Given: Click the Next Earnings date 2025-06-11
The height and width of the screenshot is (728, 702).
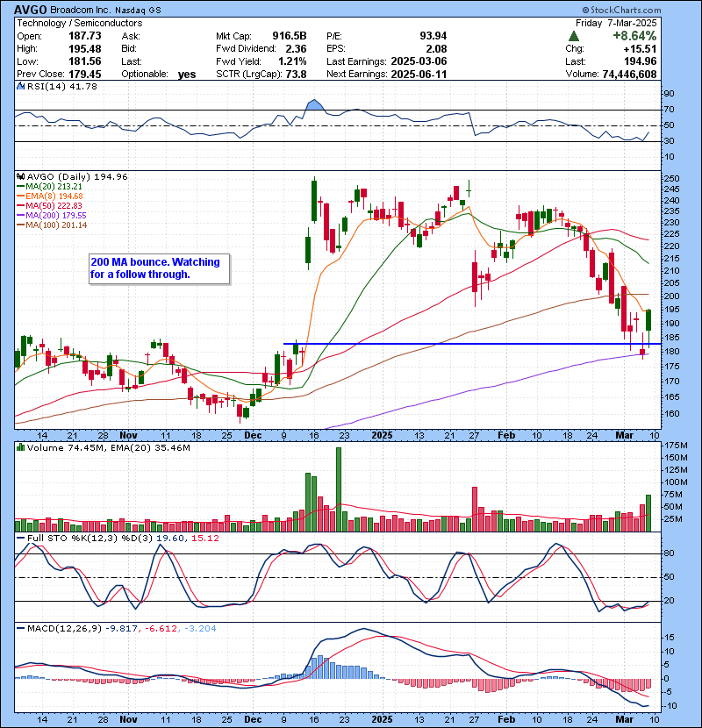Looking at the screenshot, I should (419, 74).
